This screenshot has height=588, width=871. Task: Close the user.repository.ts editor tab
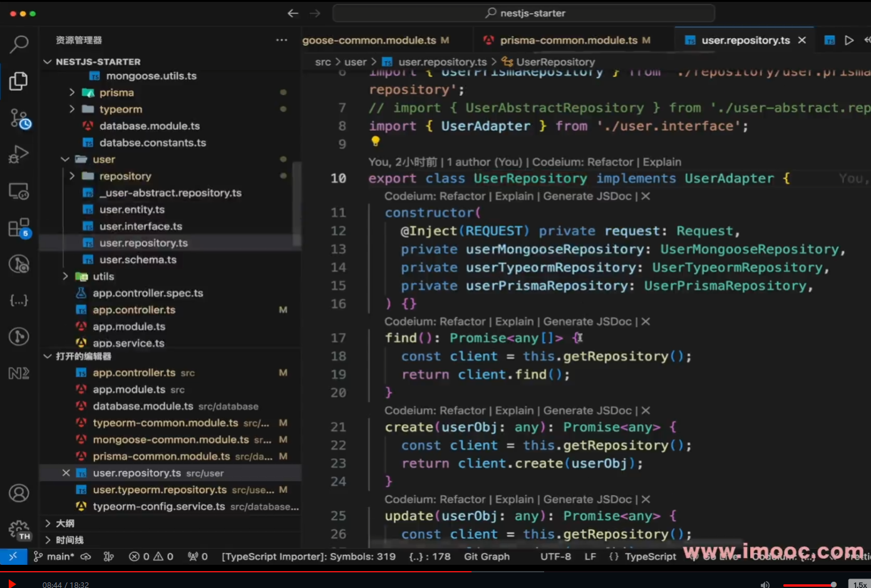tap(801, 40)
